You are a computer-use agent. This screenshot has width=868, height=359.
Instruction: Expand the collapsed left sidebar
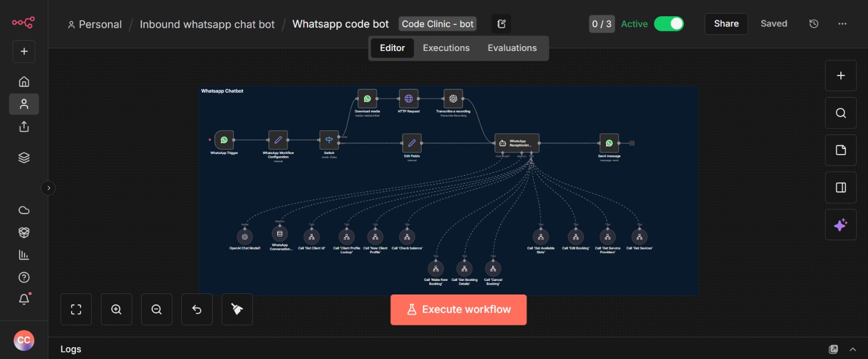pos(48,188)
